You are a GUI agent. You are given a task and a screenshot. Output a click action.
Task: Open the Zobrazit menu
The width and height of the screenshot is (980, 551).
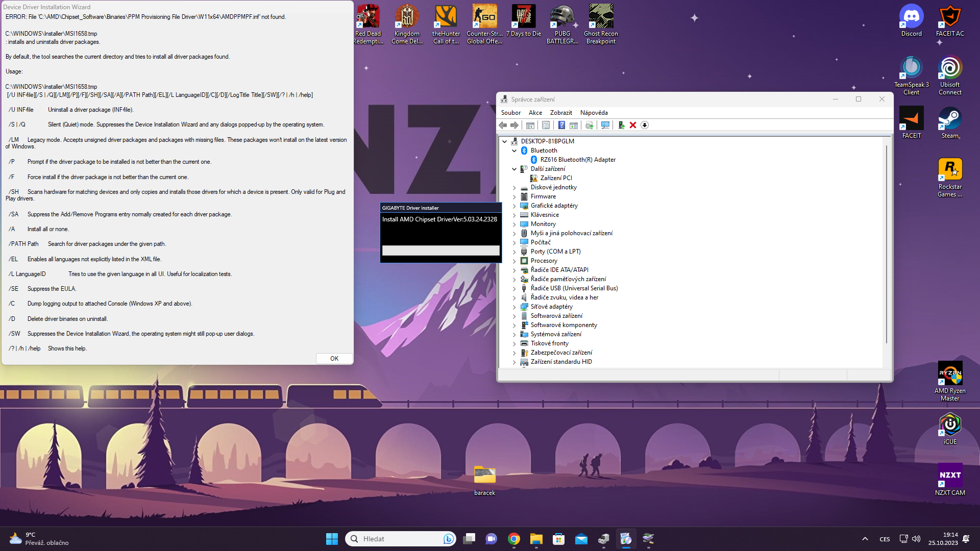coord(560,113)
